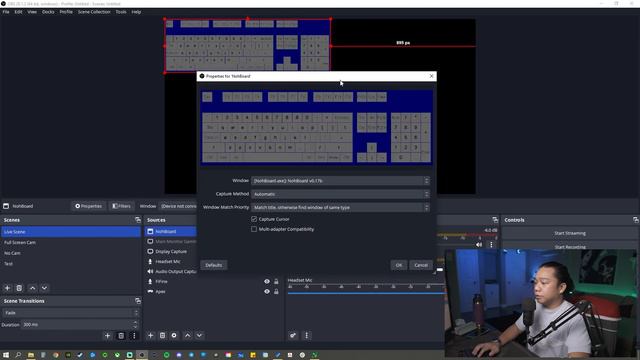
Task: Move source down in Sources toolbar
Action: [199, 336]
